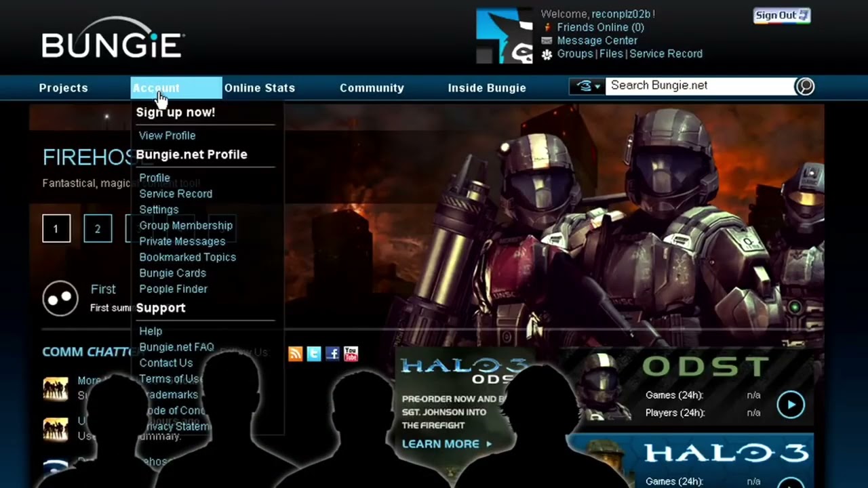
Task: Click Help under Support
Action: pos(151,331)
